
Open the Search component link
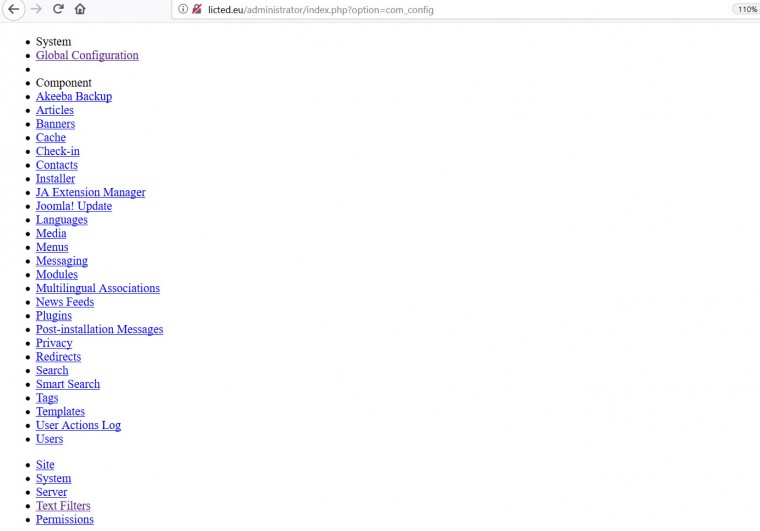[x=52, y=371]
